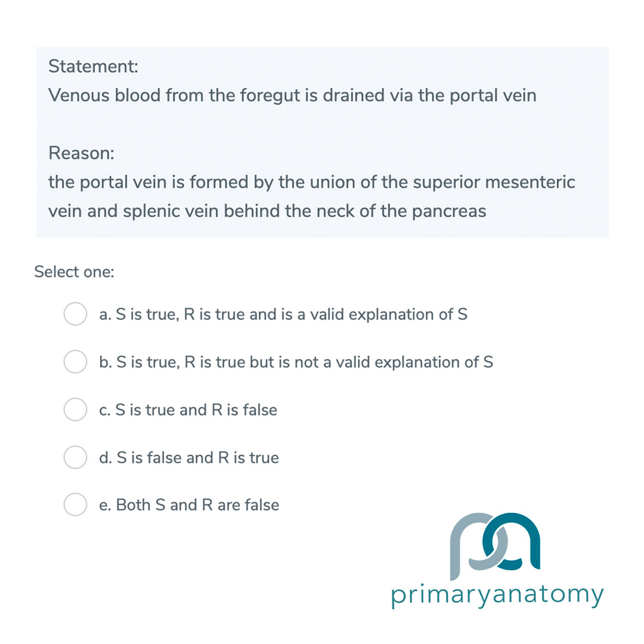Screen dimensions: 644x644
Task: Click the portal vein statement text
Action: tap(292, 95)
